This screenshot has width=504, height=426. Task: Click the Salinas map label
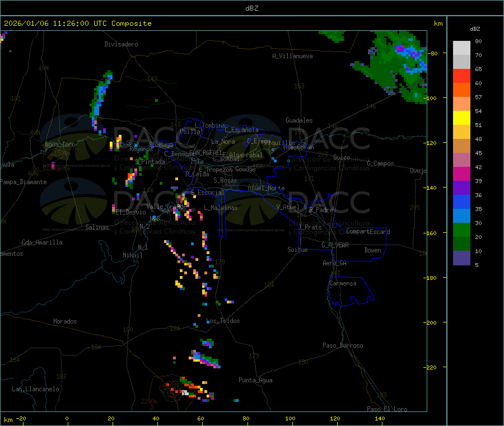coord(97,227)
